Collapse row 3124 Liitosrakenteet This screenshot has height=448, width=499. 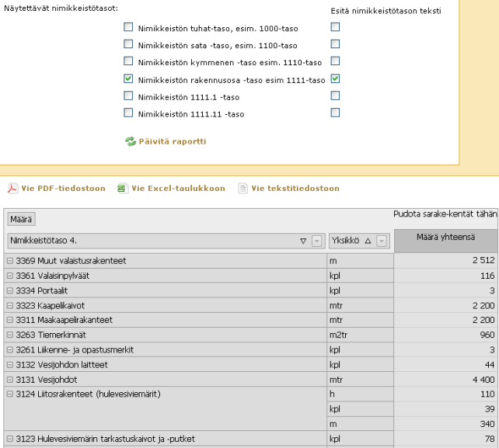click(10, 394)
